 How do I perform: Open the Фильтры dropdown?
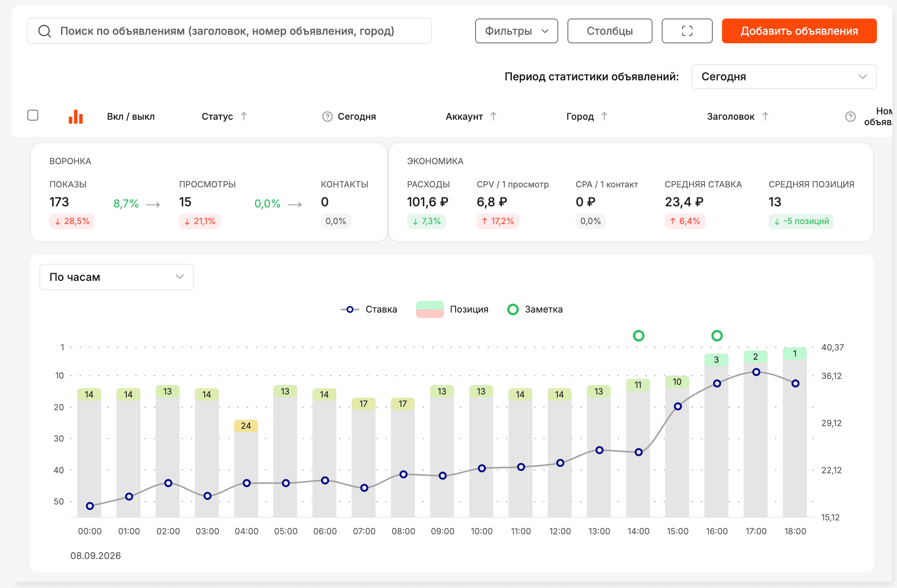[516, 31]
